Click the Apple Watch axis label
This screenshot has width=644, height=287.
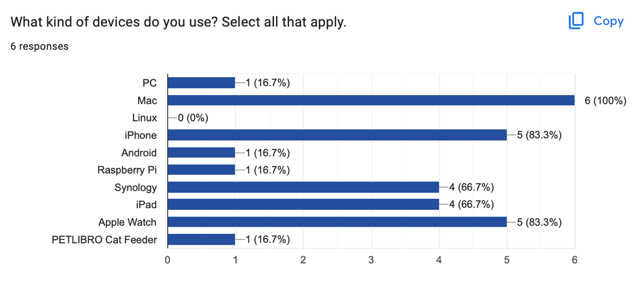point(127,222)
